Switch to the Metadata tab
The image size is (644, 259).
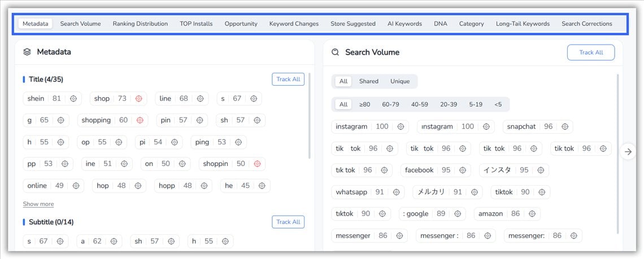pos(36,23)
